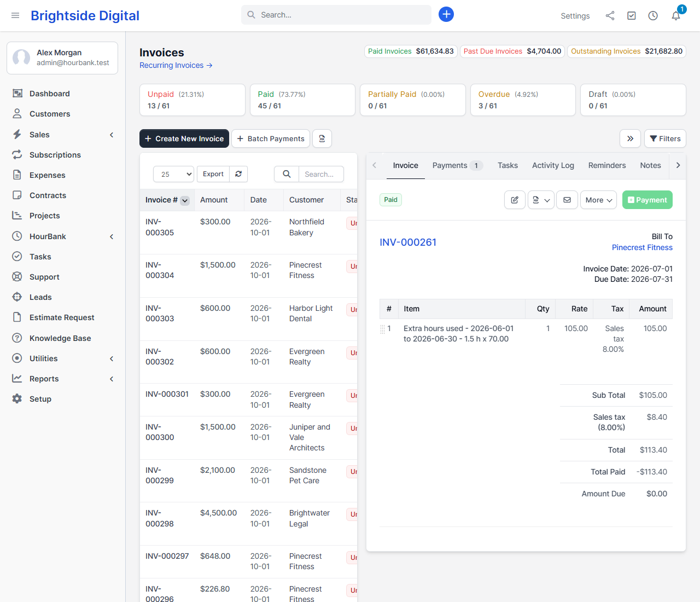Toggle sort on Invoice # column arrow

185,200
